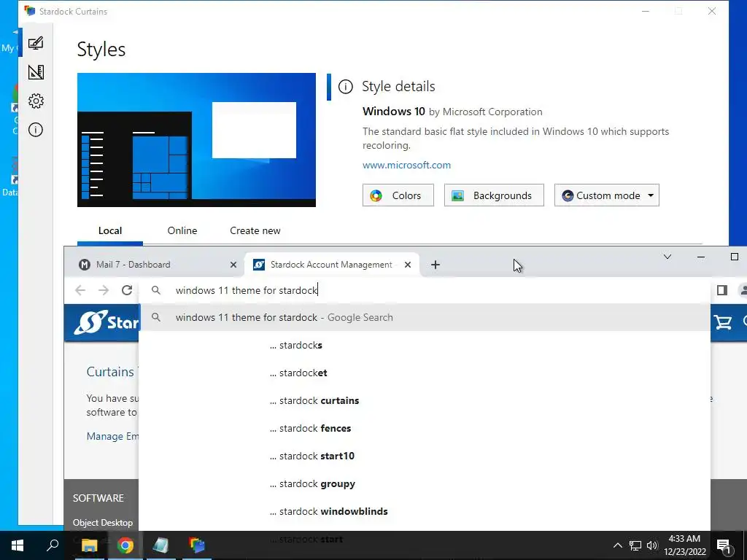Screen dimensions: 747x560
Task: Click the Stardock Curtains taskbar icon
Action: coord(196,545)
